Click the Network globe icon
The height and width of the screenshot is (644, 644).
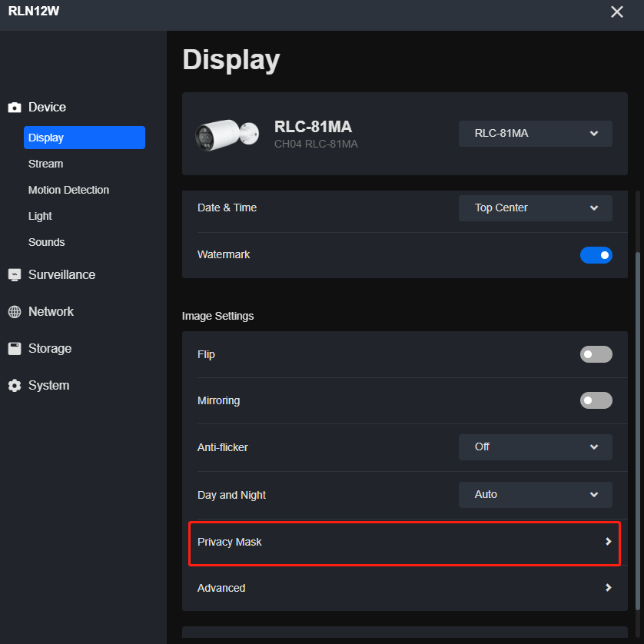(15, 312)
